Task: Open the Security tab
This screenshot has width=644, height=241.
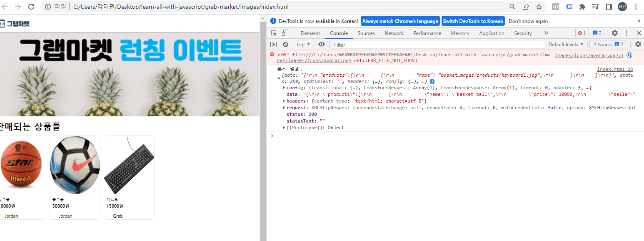Action: click(523, 33)
